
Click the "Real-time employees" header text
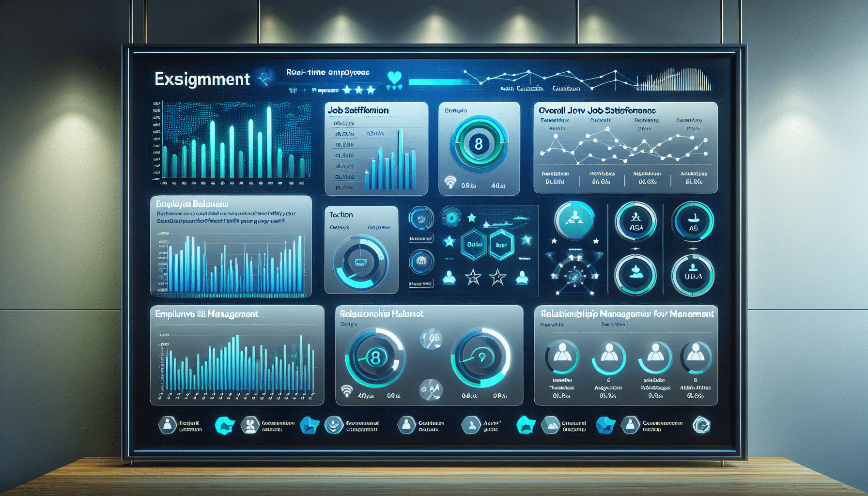coord(328,72)
